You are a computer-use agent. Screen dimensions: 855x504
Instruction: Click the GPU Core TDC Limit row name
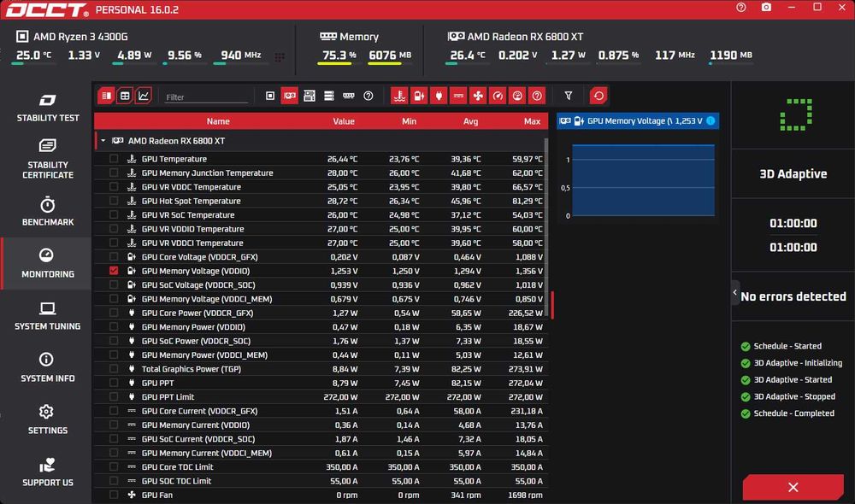tap(177, 467)
